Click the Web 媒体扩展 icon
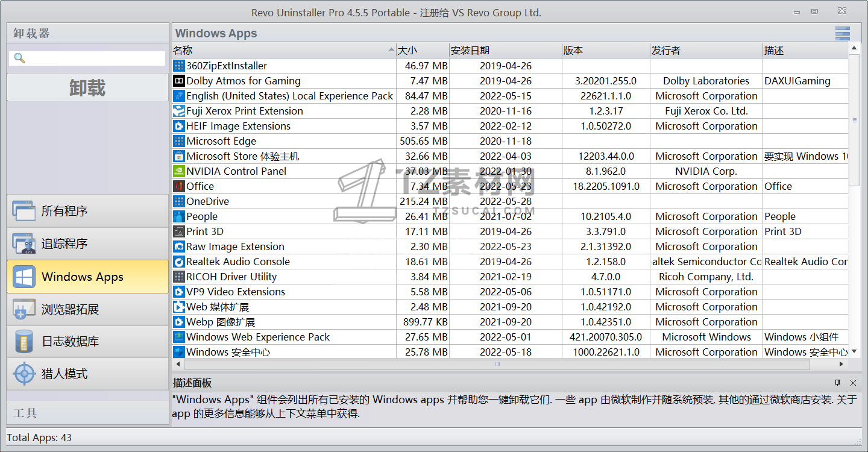This screenshot has width=868, height=452. click(x=178, y=307)
